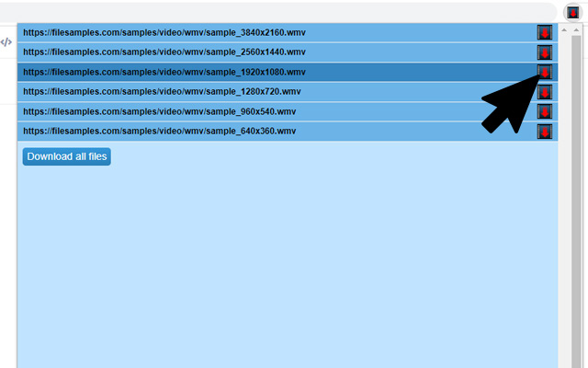
Task: Select the sample_640x360.wmv URL text
Action: 159,131
